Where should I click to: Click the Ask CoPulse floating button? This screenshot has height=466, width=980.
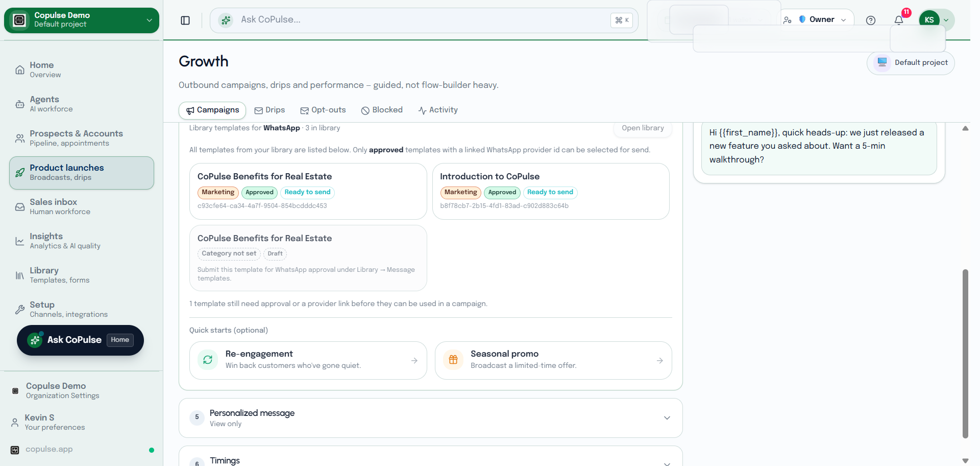[80, 340]
